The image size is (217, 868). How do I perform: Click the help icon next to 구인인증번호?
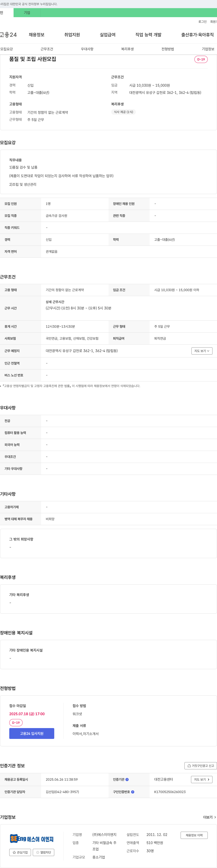[x=133, y=792]
